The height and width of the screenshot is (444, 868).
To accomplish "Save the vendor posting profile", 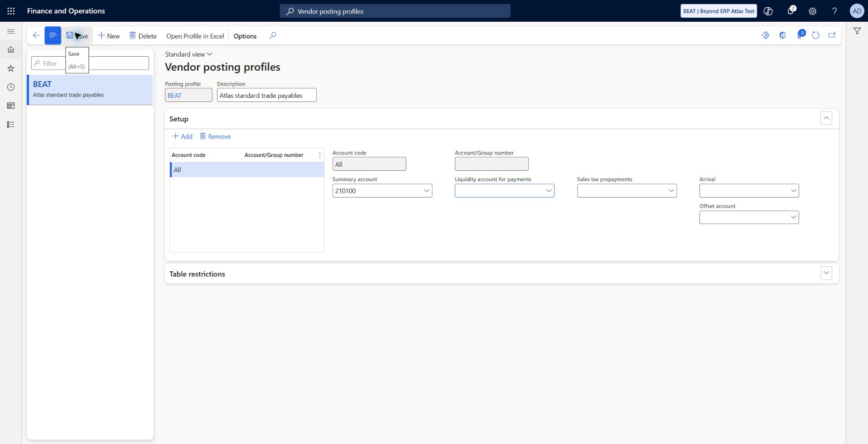I will coord(77,36).
